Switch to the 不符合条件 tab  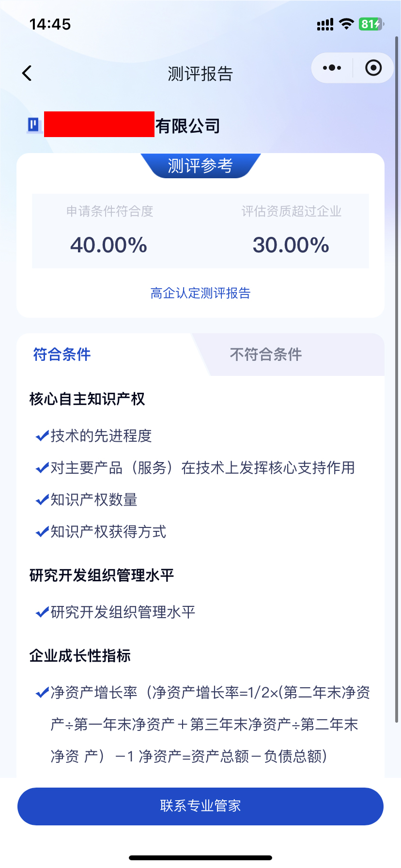pos(265,355)
